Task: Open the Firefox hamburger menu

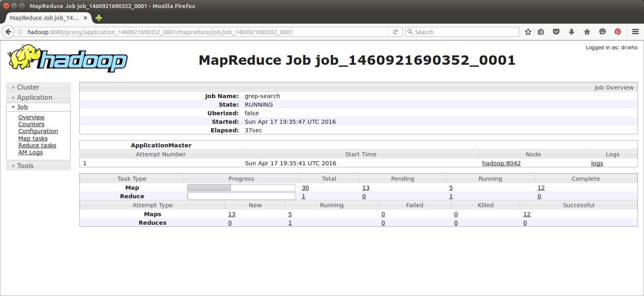Action: coord(635,32)
